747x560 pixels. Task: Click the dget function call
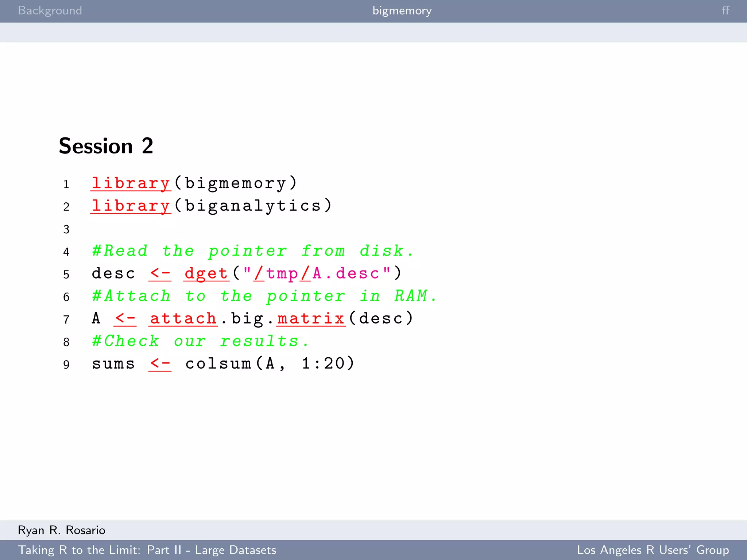pos(206,273)
